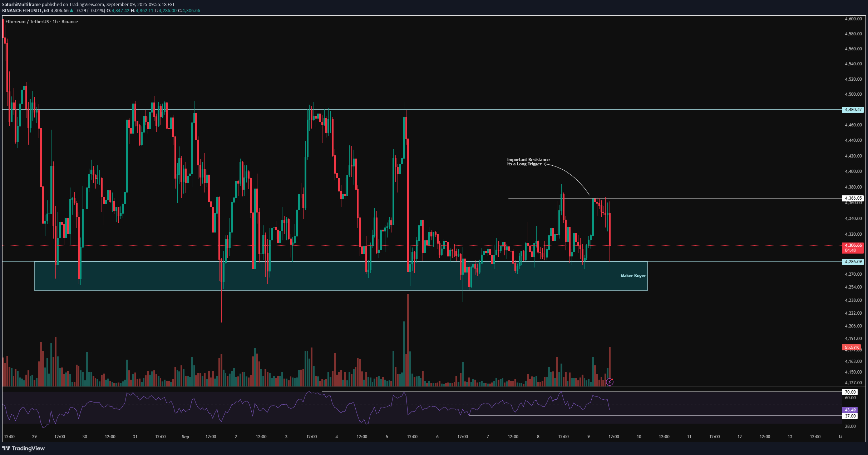868x455 pixels.
Task: Click the SatoshiMultiframe publisher name
Action: pos(21,5)
